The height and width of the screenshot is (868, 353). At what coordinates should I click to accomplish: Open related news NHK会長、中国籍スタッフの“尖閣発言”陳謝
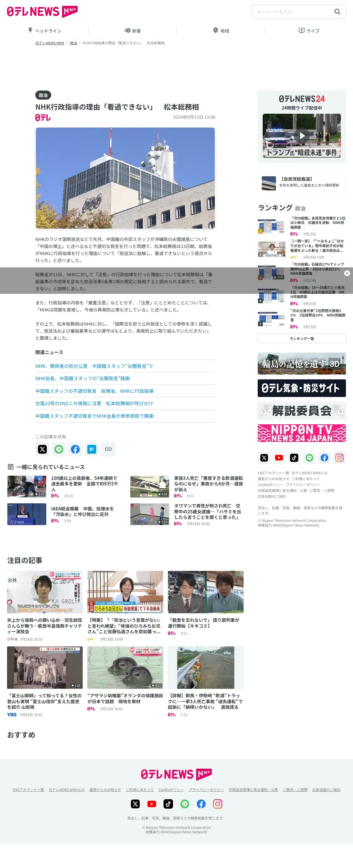pos(83,378)
